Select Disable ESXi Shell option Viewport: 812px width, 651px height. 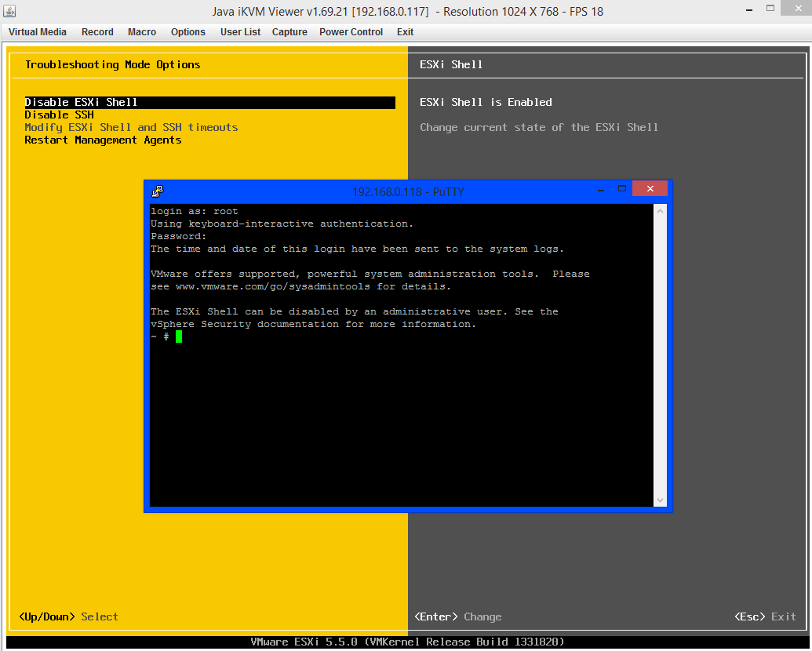209,103
